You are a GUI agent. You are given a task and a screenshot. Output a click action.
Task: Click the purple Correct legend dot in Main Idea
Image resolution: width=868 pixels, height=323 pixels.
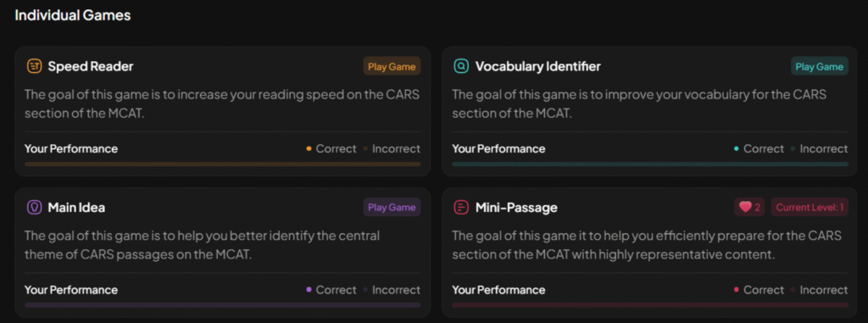[309, 290]
